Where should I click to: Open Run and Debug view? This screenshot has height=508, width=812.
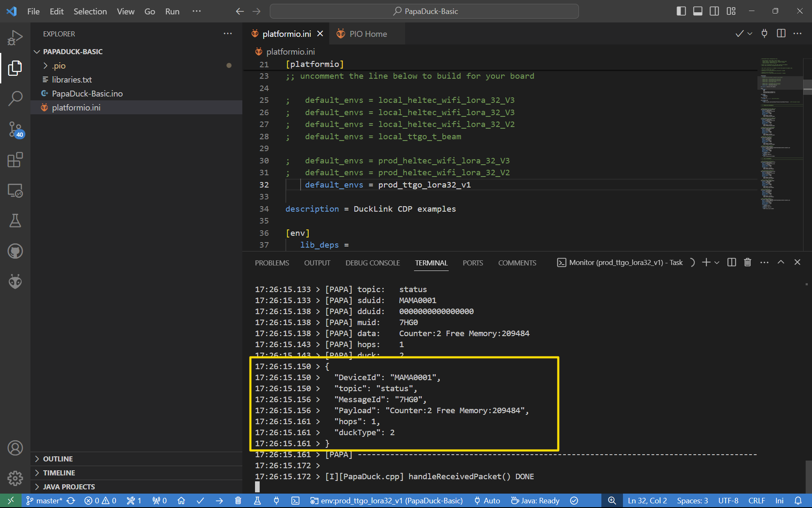pyautogui.click(x=15, y=37)
